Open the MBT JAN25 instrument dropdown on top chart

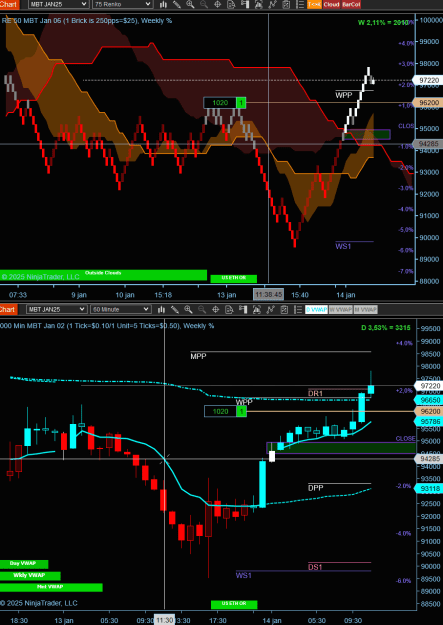pos(58,4)
